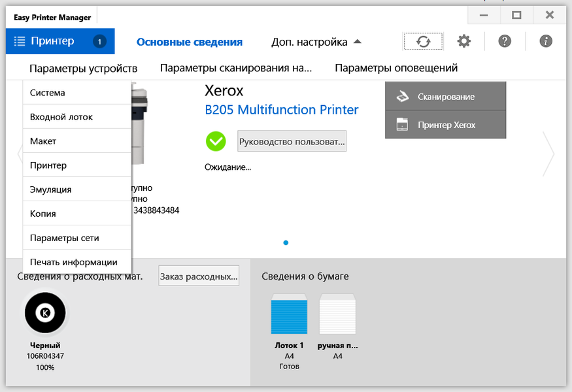
Task: Close the Easy Printer Manager window
Action: pos(549,15)
